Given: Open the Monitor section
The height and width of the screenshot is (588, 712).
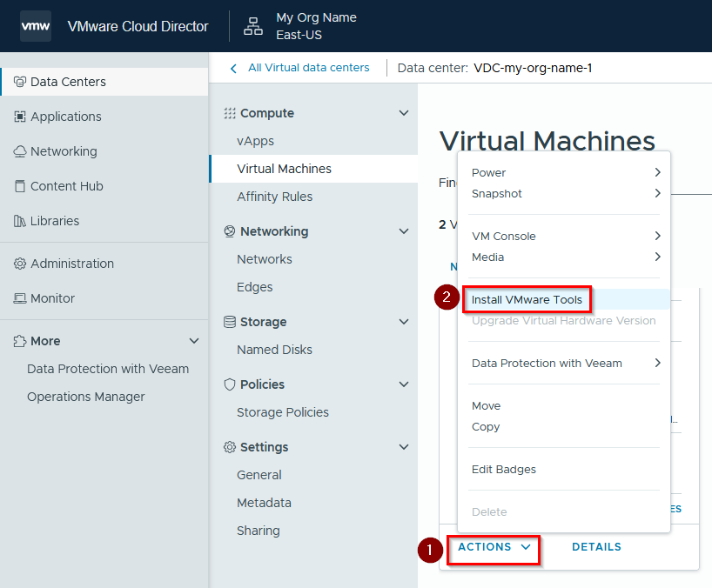Looking at the screenshot, I should click(104, 298).
